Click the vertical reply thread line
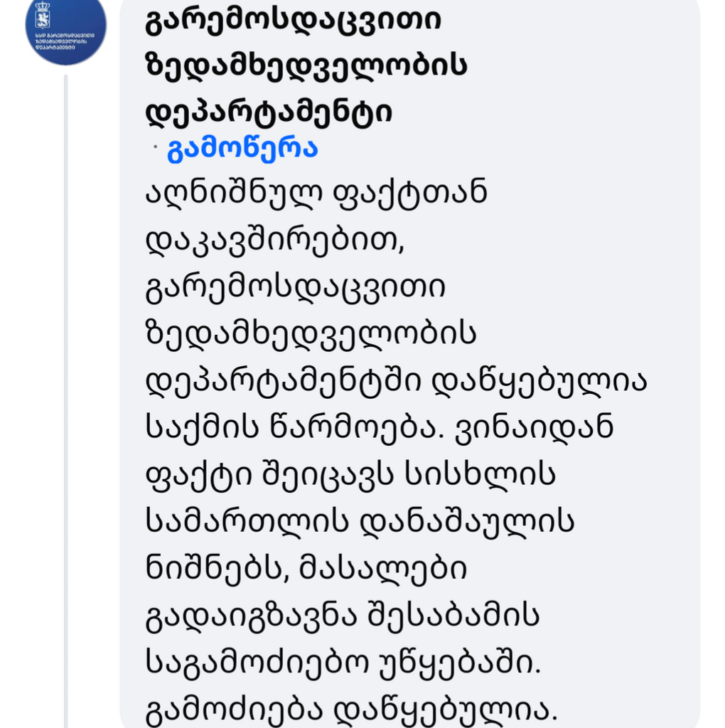The image size is (725, 728). coord(65,398)
